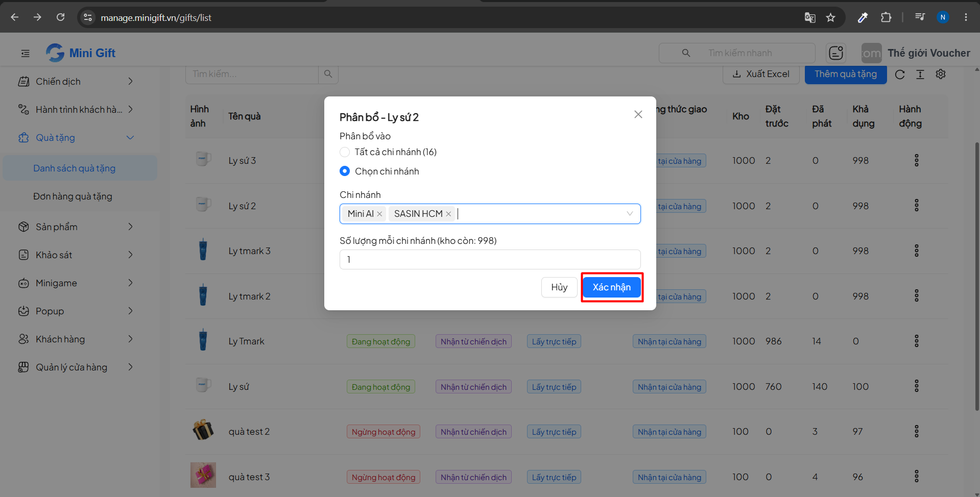This screenshot has width=980, height=497.
Task: Open the browser extensions puzzle icon
Action: click(886, 17)
